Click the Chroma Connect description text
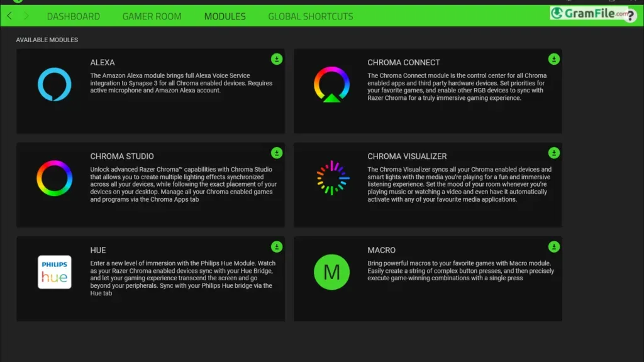Viewport: 644px width, 362px height. tap(457, 87)
